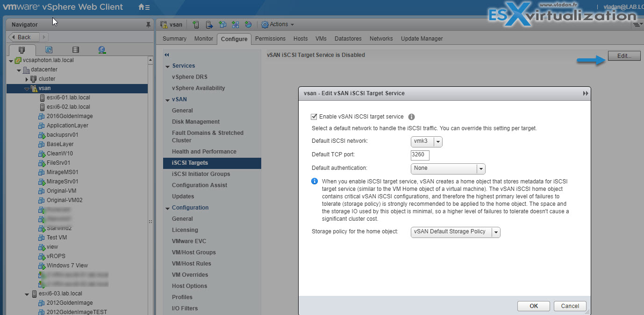Collapse the Services section

point(167,66)
